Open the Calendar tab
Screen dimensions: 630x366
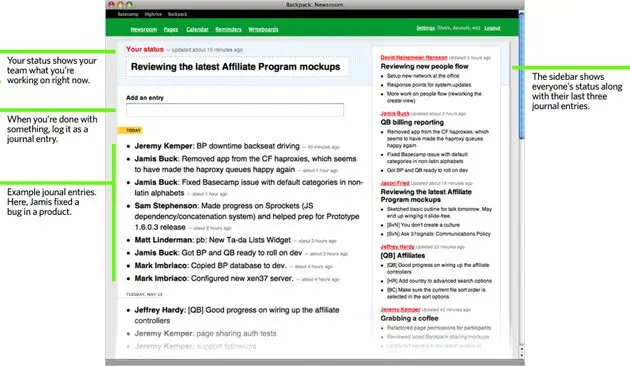(197, 29)
